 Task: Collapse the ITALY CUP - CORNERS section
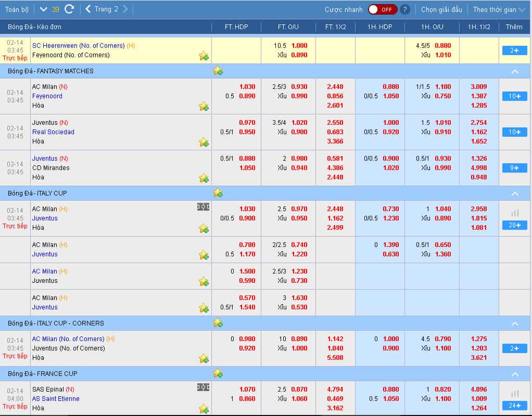tap(515, 324)
